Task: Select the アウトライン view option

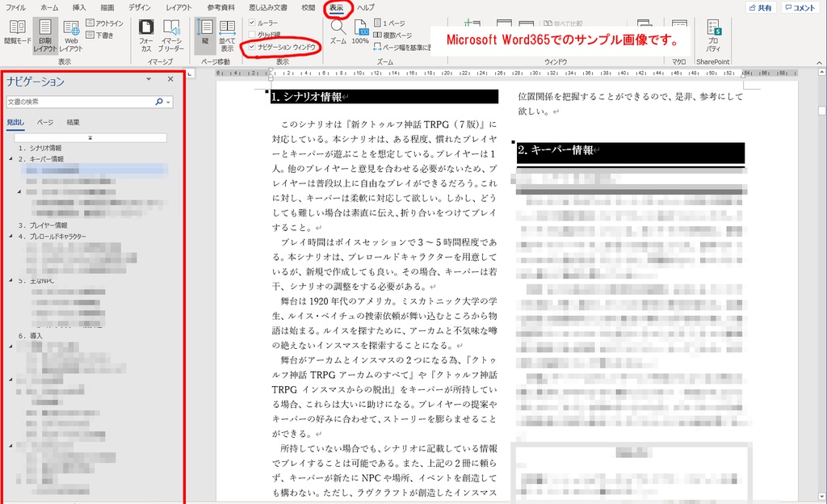Action: [x=102, y=23]
